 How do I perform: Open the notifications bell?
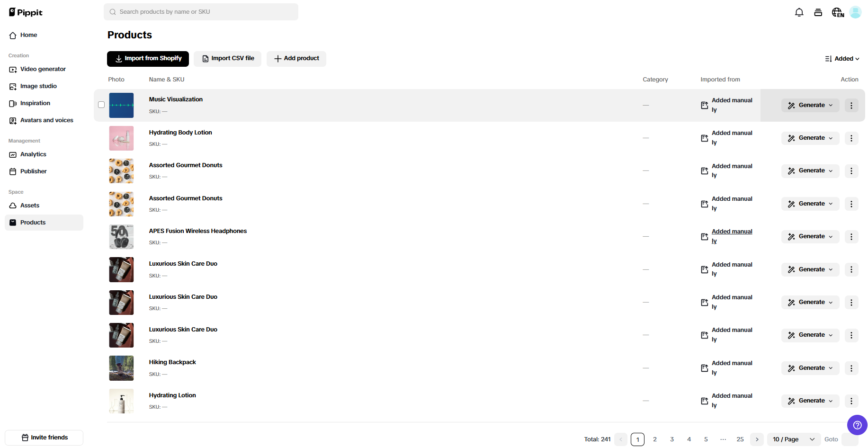(x=799, y=12)
